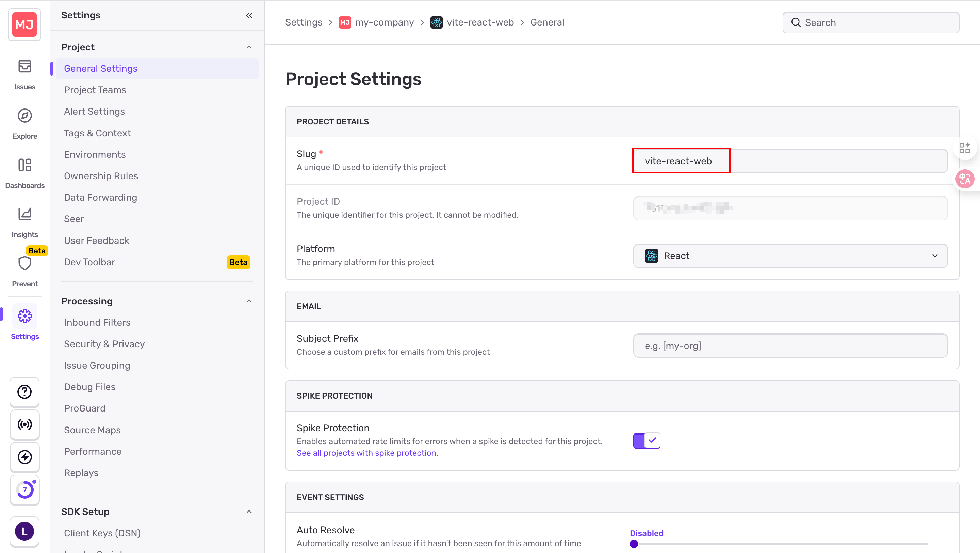Toggle the Spike Protection switch
980x553 pixels.
tap(647, 440)
